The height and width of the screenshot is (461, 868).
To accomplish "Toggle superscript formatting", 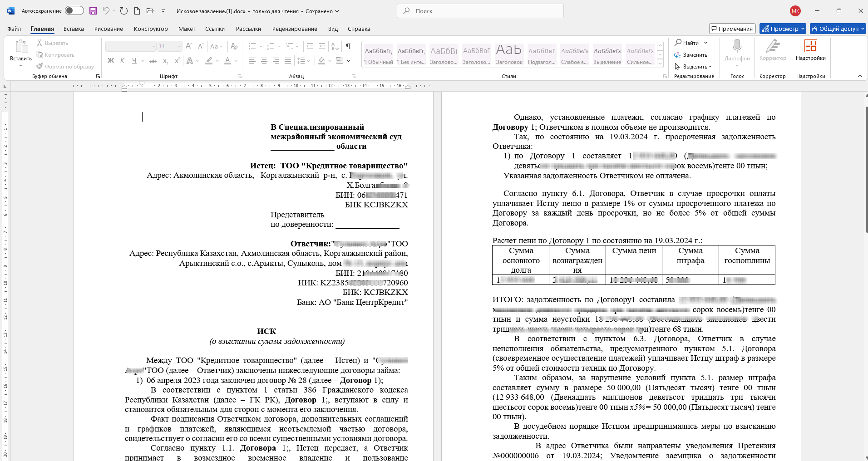I will coord(177,61).
